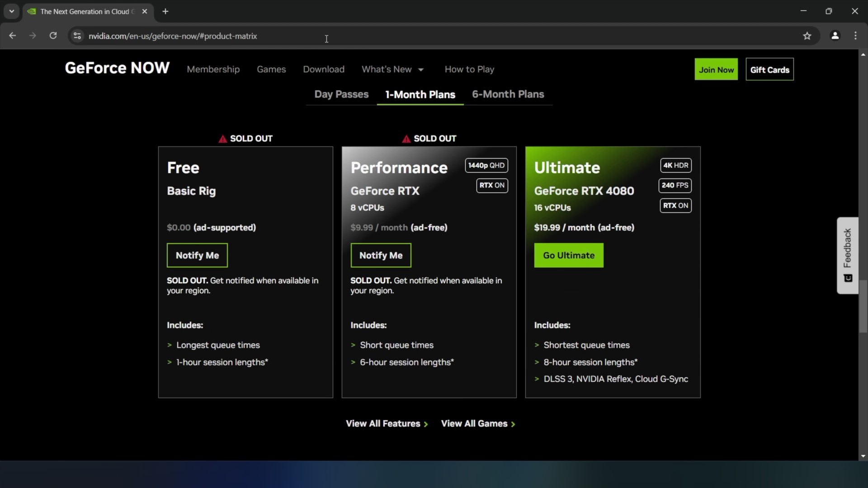Click the browser back arrow
The image size is (868, 488).
click(x=12, y=36)
